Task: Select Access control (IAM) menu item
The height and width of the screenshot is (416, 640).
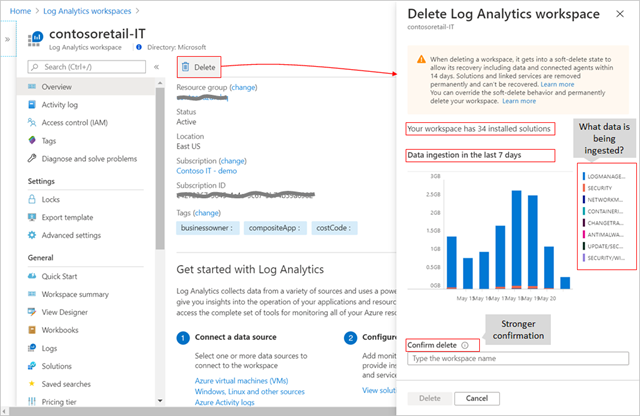Action: [86, 122]
